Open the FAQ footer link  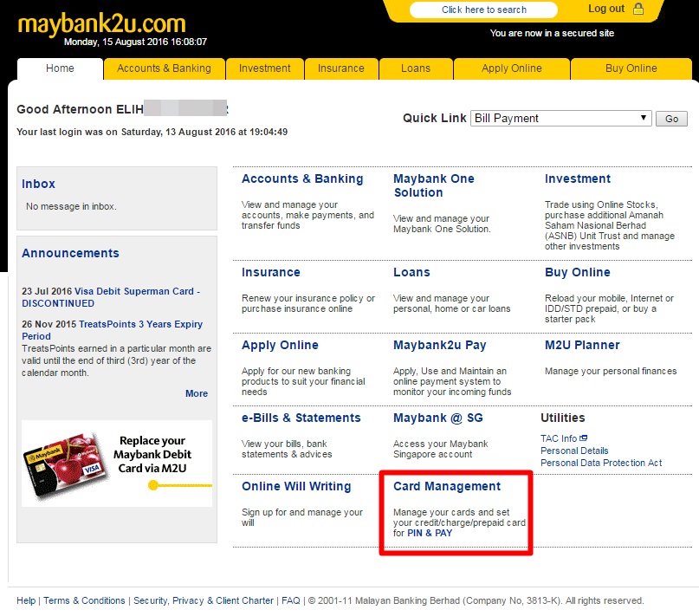291,600
